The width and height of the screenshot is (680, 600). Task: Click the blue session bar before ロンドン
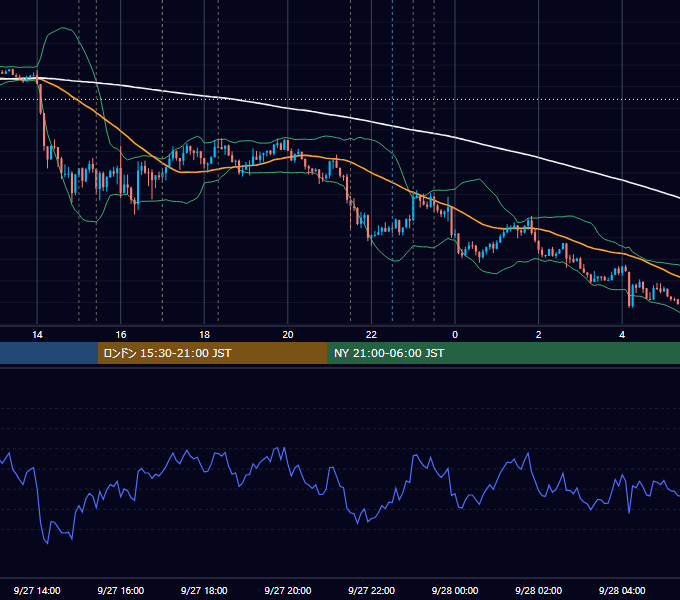49,353
